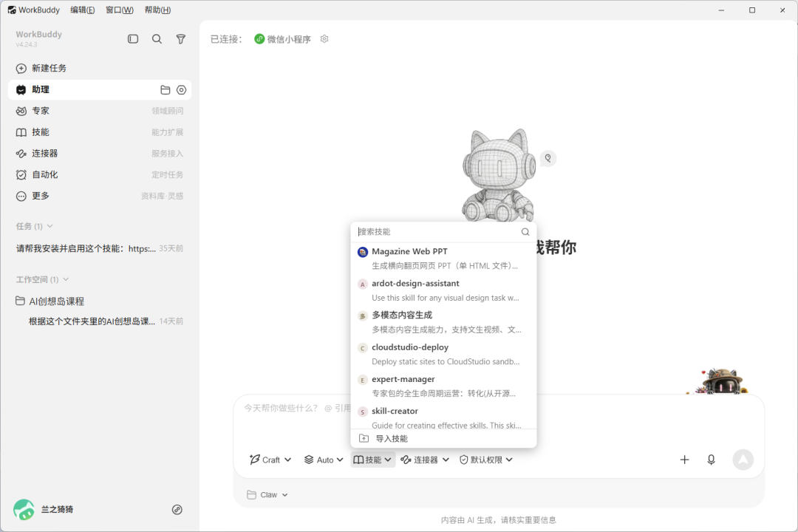
Task: Open the 窗口(W) menu
Action: tap(120, 10)
